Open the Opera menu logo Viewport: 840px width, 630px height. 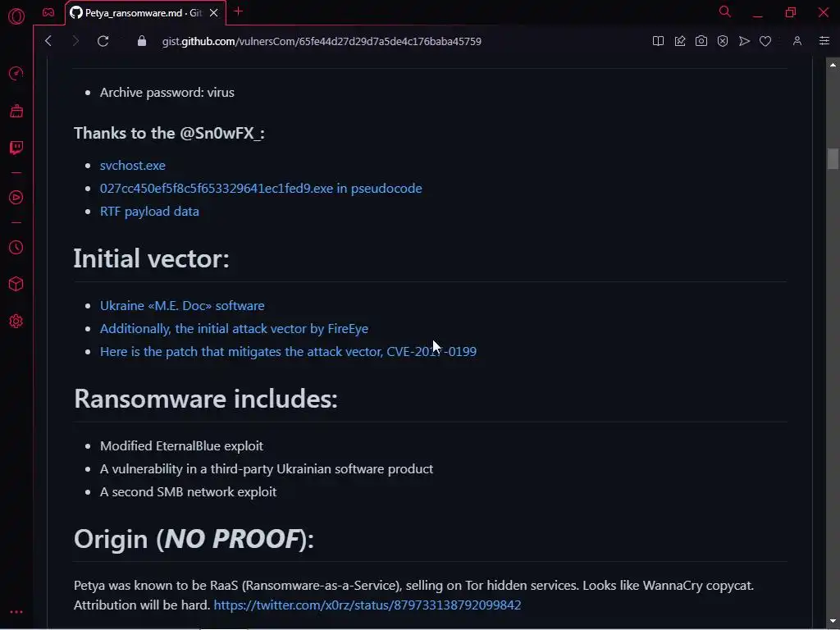click(16, 16)
